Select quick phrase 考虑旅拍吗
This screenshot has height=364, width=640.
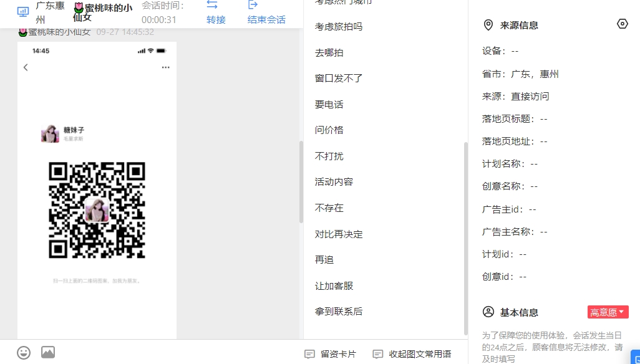click(x=338, y=27)
